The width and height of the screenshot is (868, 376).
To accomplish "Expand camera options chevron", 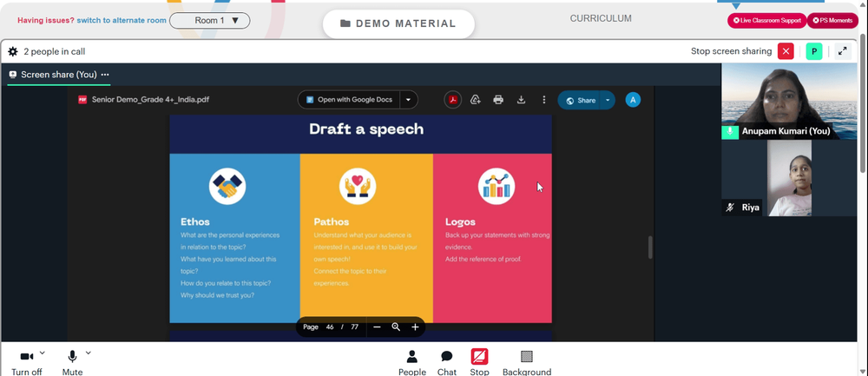I will coord(43,353).
